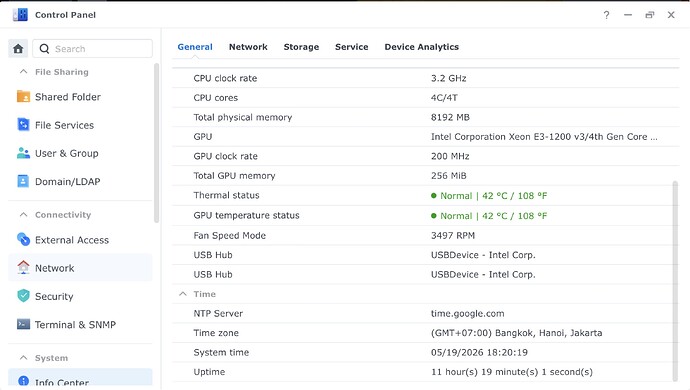Collapse the System section
Image resolution: width=690 pixels, height=390 pixels.
tap(24, 357)
